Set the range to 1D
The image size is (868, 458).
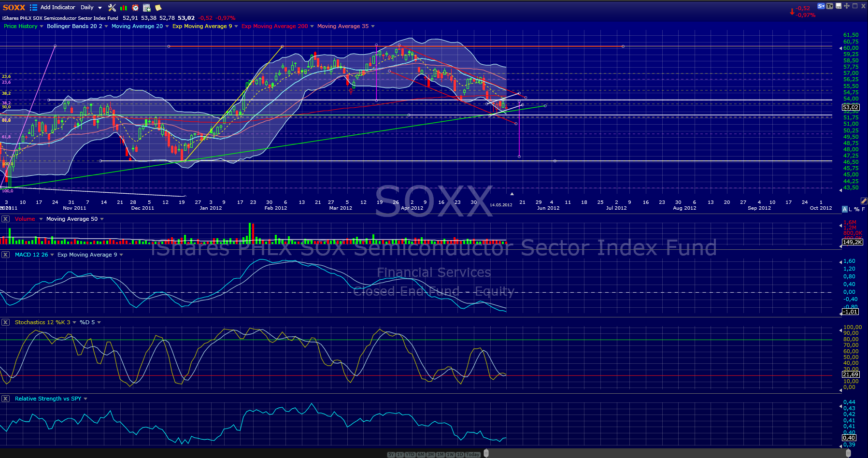coord(460,454)
